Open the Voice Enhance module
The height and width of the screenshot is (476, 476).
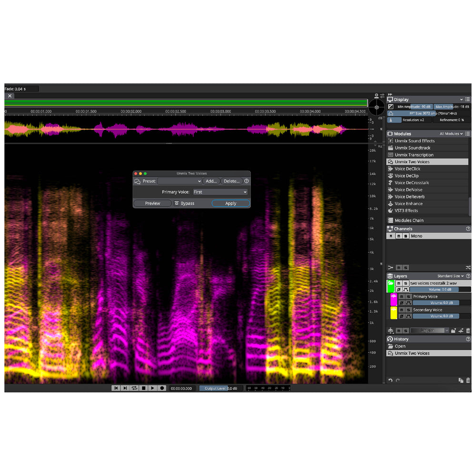pyautogui.click(x=427, y=204)
